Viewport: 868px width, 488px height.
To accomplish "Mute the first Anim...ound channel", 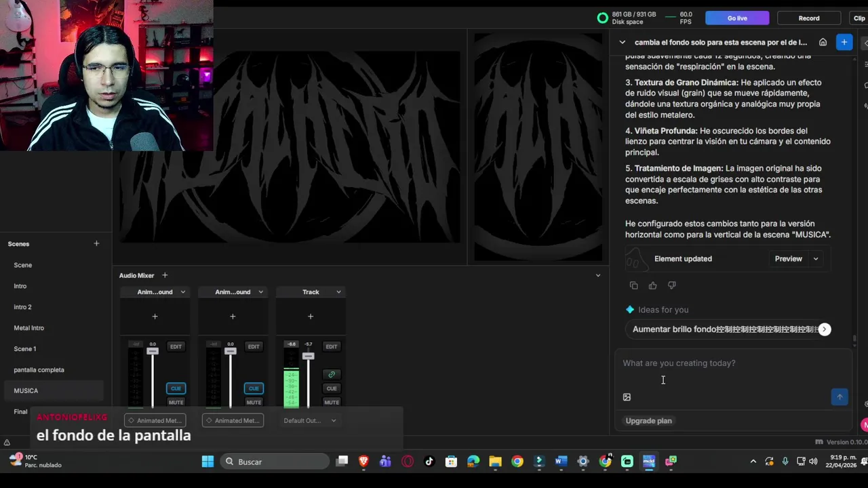I will tap(176, 403).
